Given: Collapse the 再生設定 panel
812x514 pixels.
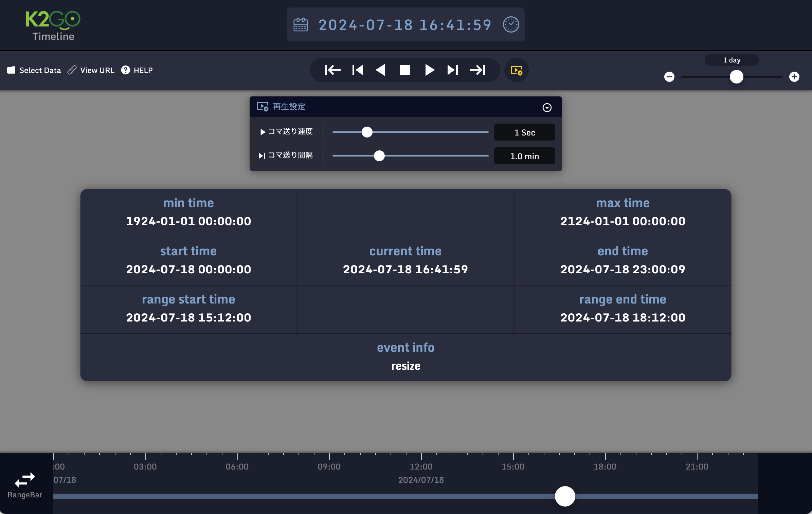Looking at the screenshot, I should 547,108.
